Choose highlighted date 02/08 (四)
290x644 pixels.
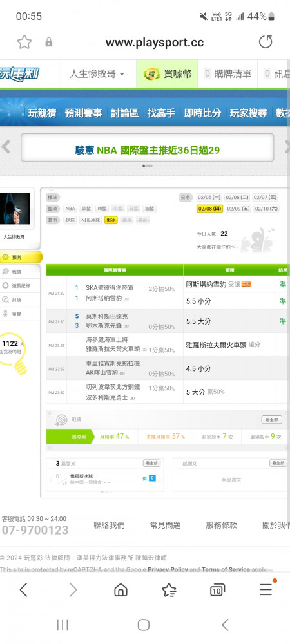tap(209, 209)
